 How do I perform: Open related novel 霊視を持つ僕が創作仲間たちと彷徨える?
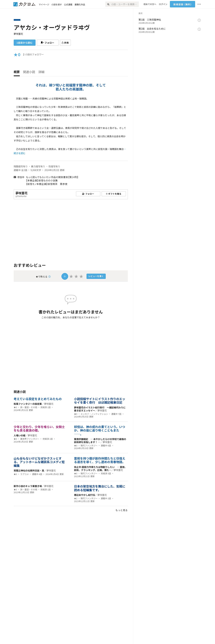click(99, 460)
